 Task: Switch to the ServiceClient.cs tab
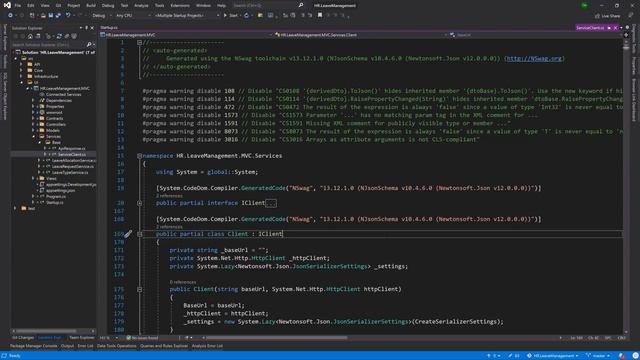point(590,28)
